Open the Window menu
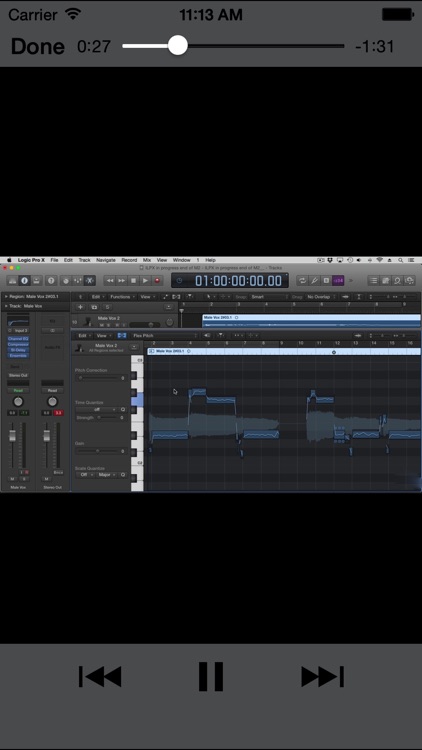422x750 pixels. [181, 260]
